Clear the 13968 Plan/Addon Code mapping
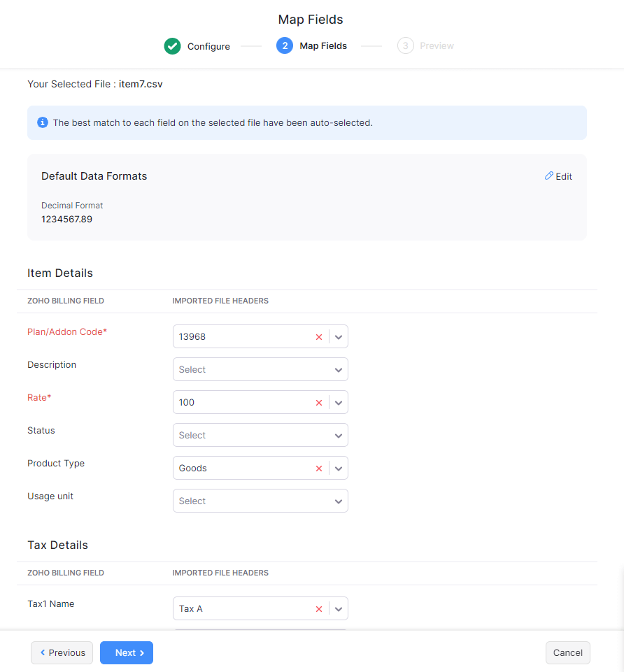Screen dimensions: 624x672 (319, 337)
